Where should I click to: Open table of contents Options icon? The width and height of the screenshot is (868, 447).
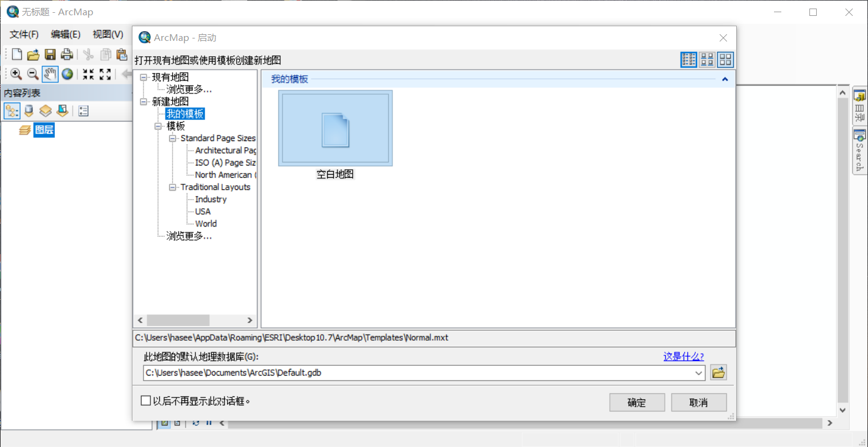(x=84, y=111)
